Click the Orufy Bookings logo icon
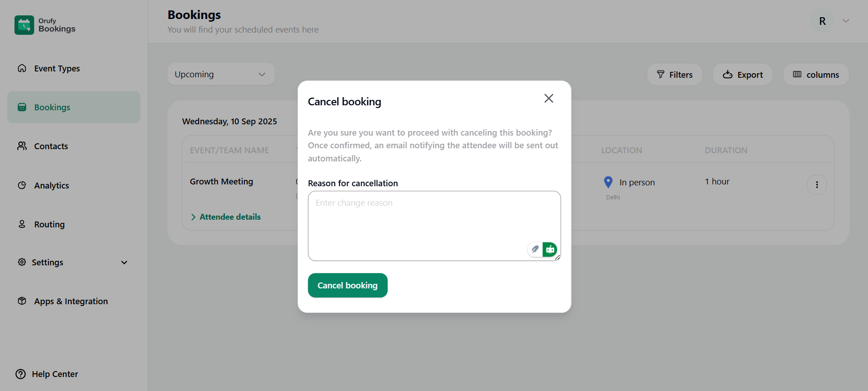This screenshot has width=868, height=391. pyautogui.click(x=24, y=25)
